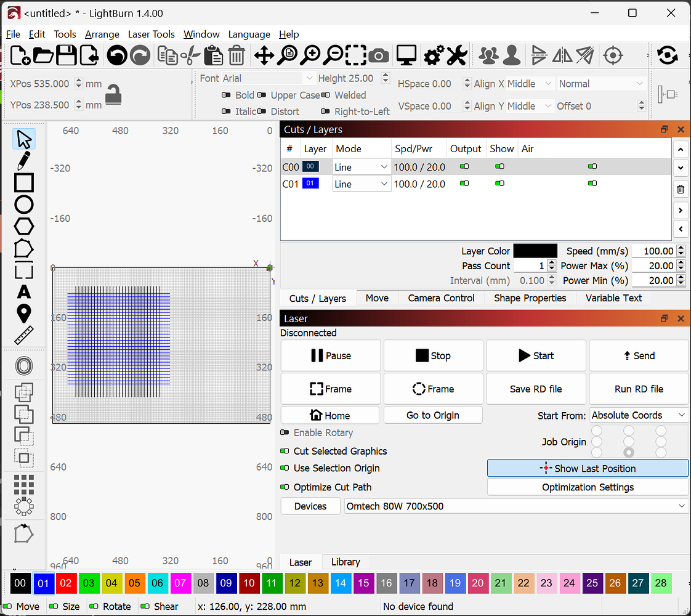Image resolution: width=691 pixels, height=616 pixels.
Task: Open Mode dropdown for layer C00
Action: 362,167
